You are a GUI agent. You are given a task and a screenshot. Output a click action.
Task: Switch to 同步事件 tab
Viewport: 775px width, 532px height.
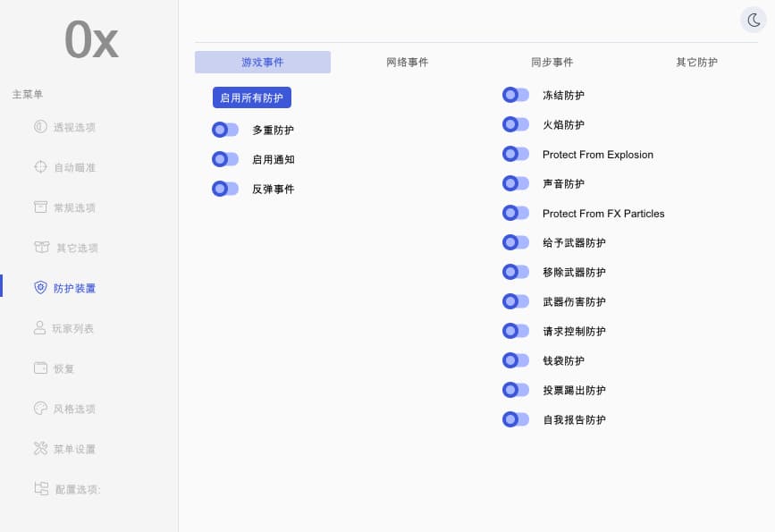coord(552,63)
